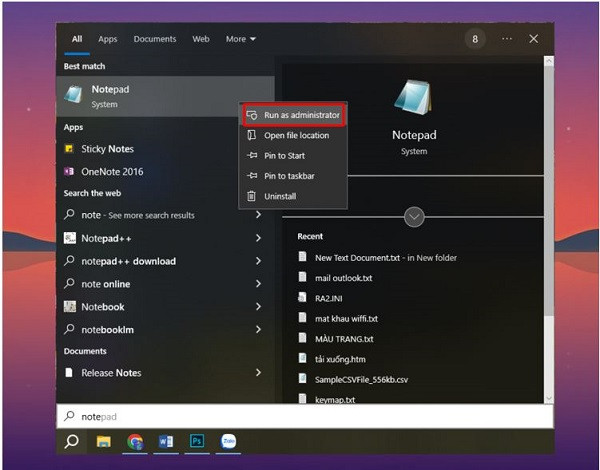Open mat khau wiffi.txt recent file
This screenshot has width=600, height=470.
pos(338,318)
